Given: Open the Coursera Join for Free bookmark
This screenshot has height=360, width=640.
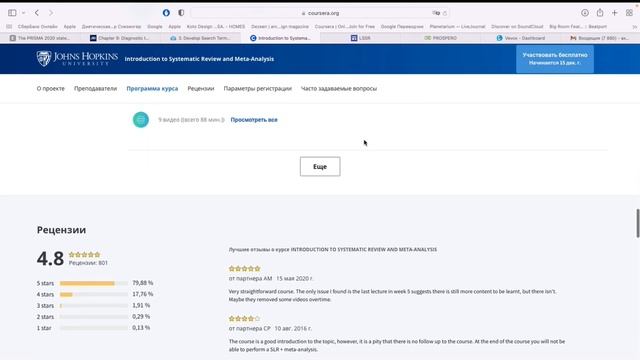Looking at the screenshot, I should pos(344,27).
